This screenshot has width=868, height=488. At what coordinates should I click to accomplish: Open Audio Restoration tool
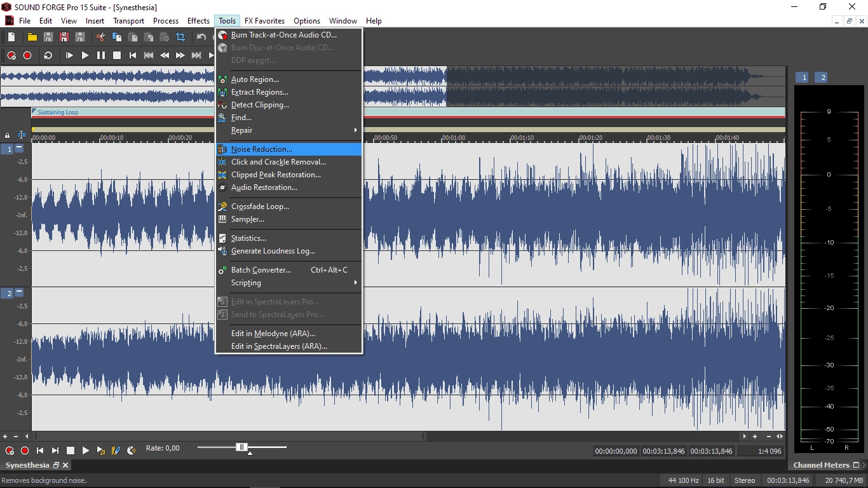(x=289, y=187)
